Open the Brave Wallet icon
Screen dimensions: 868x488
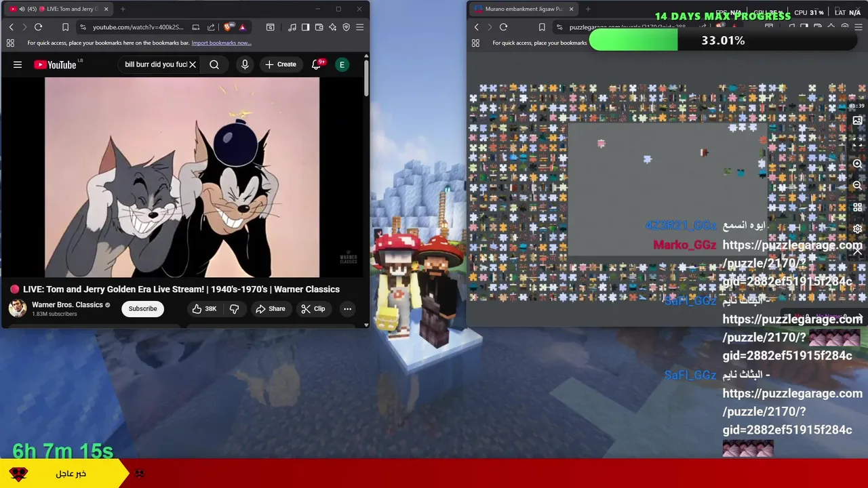[319, 27]
